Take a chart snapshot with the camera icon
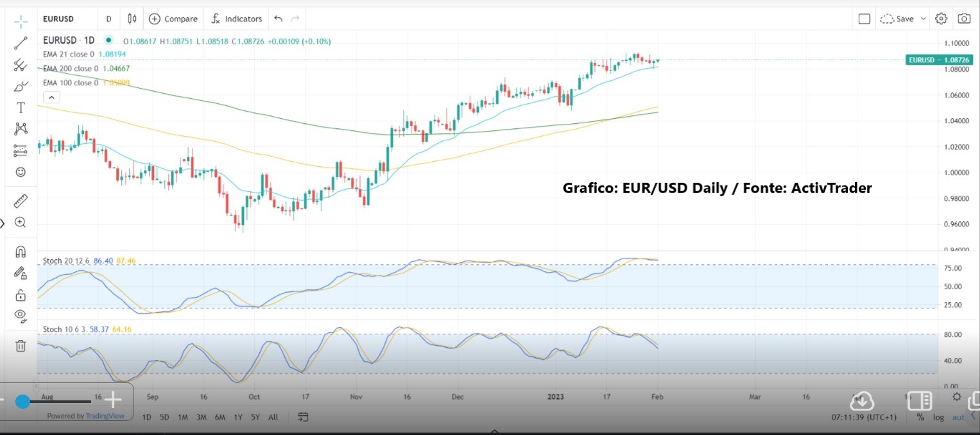Screen dimensions: 980x435 click(x=964, y=19)
